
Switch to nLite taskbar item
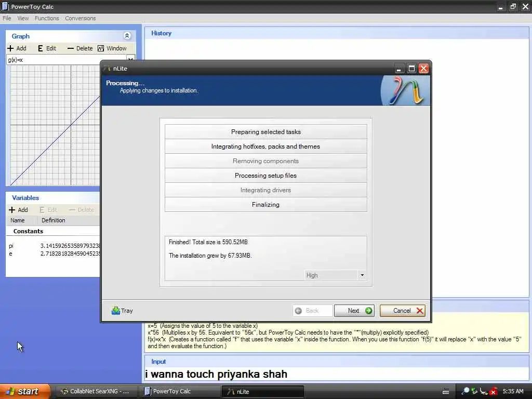[x=263, y=391]
